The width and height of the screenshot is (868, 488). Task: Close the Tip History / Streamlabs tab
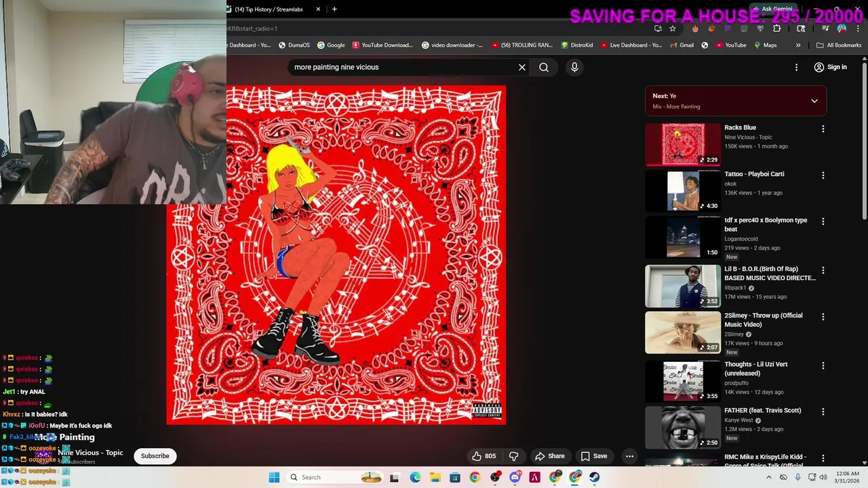click(319, 9)
